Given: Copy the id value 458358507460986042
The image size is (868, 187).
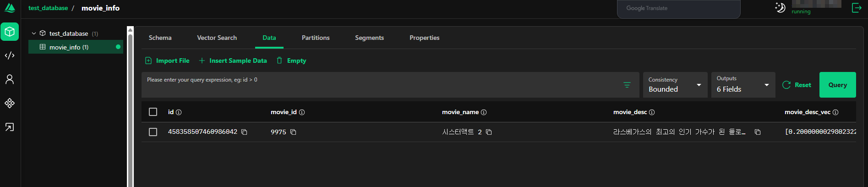Looking at the screenshot, I should point(244,132).
